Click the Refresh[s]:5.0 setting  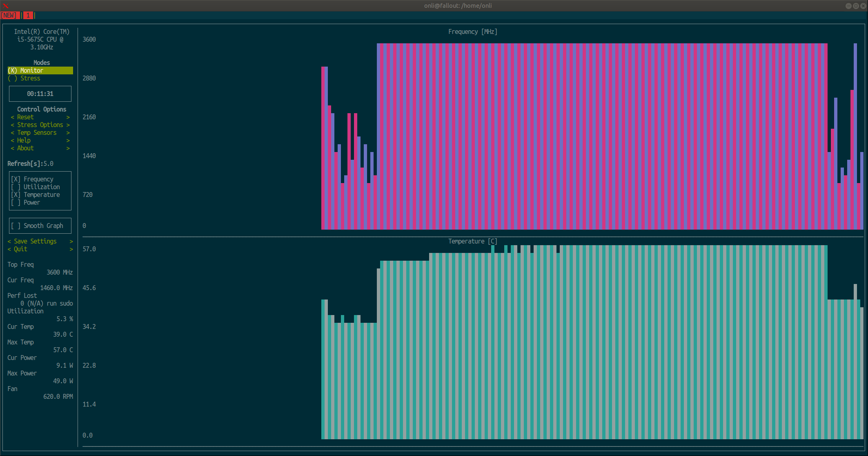point(30,164)
